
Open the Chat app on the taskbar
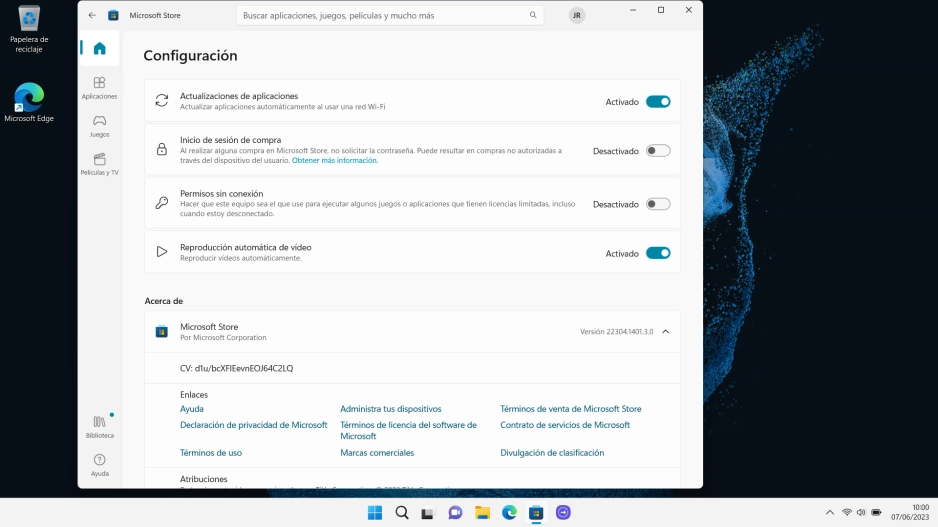pos(455,513)
